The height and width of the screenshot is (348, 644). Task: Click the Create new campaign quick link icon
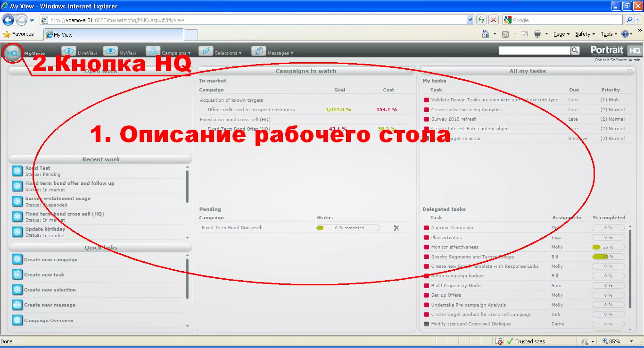[17, 259]
